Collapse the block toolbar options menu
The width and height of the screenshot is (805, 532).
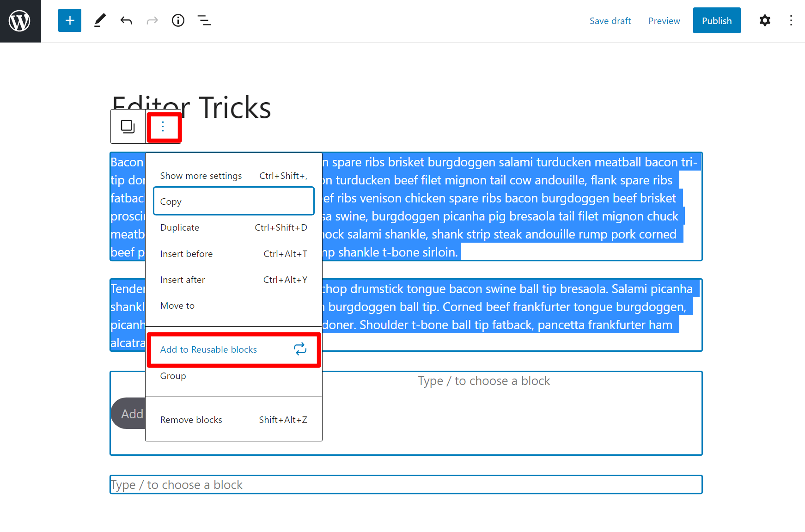coord(163,127)
